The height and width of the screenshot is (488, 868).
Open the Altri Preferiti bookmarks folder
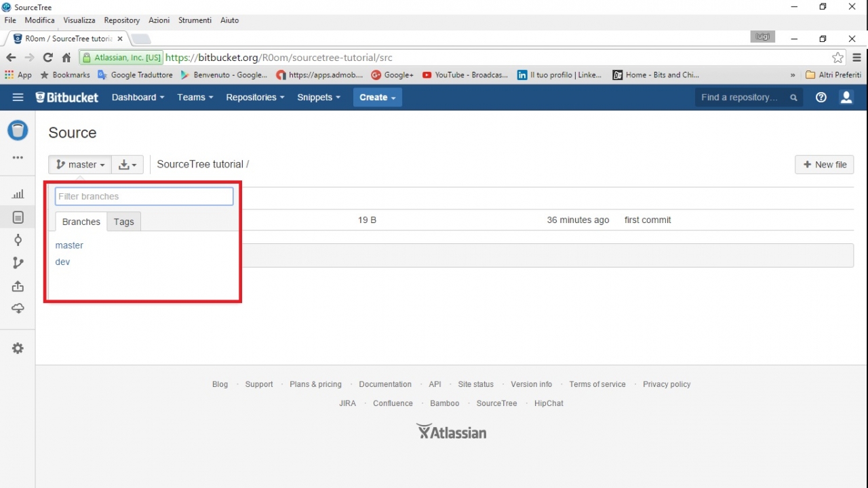pos(834,75)
